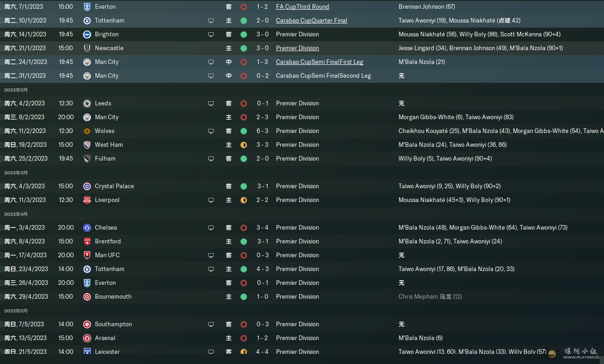Click the Everton club badge on 7/1/2023
Viewport: 604px width, 364px height.
[x=87, y=7]
